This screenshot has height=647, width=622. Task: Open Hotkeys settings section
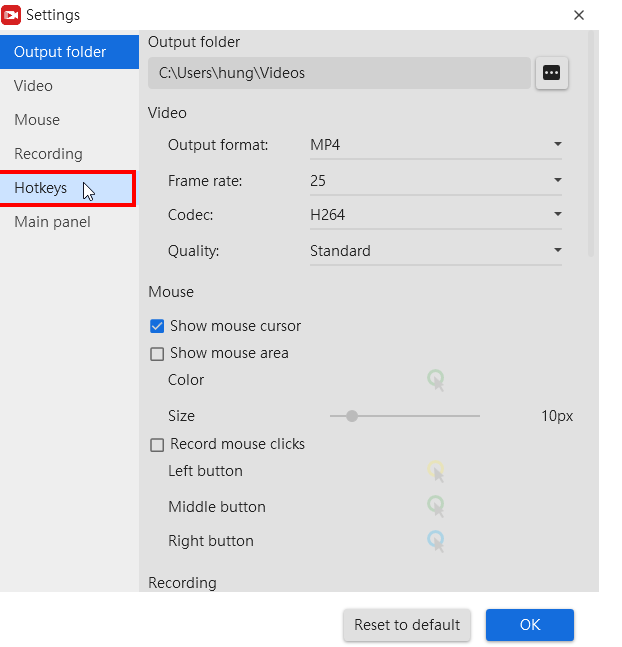tap(67, 188)
